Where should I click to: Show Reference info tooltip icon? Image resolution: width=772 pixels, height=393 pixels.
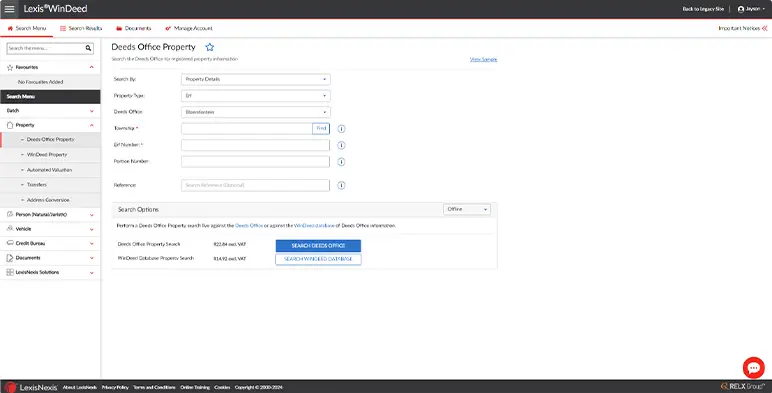click(341, 186)
